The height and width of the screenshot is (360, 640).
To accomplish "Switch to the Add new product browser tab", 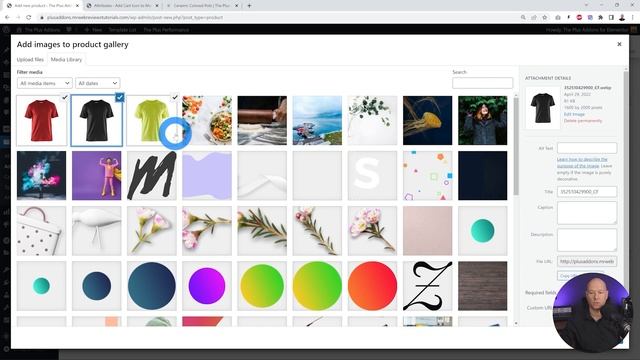I will click(x=42, y=6).
